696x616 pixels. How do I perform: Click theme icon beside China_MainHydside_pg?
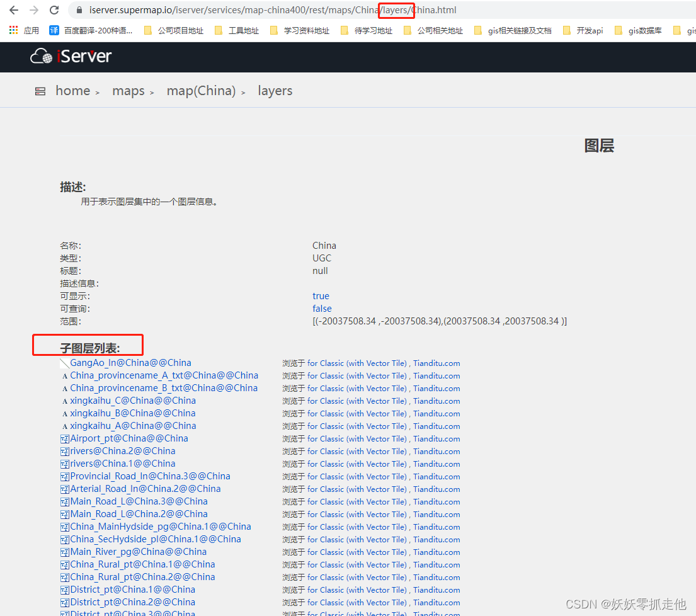(x=65, y=527)
